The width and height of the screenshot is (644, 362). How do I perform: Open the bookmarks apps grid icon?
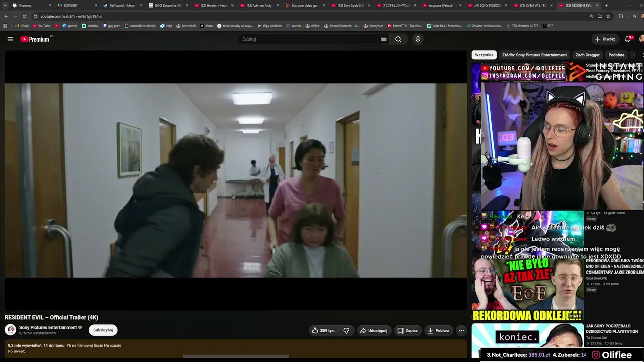click(x=5, y=26)
